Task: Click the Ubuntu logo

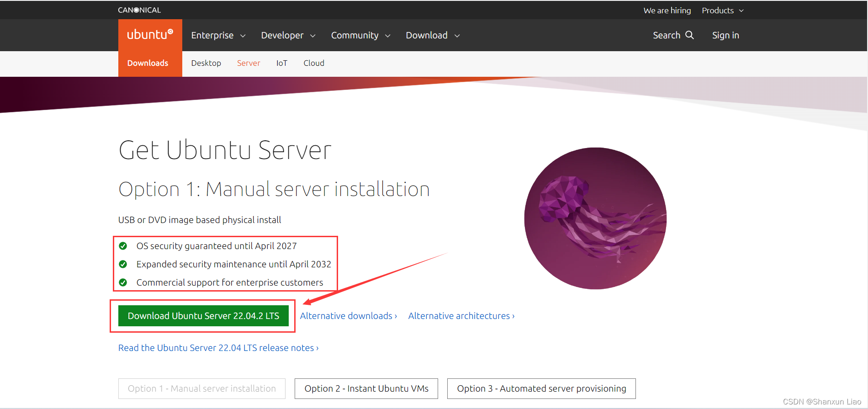Action: point(150,35)
